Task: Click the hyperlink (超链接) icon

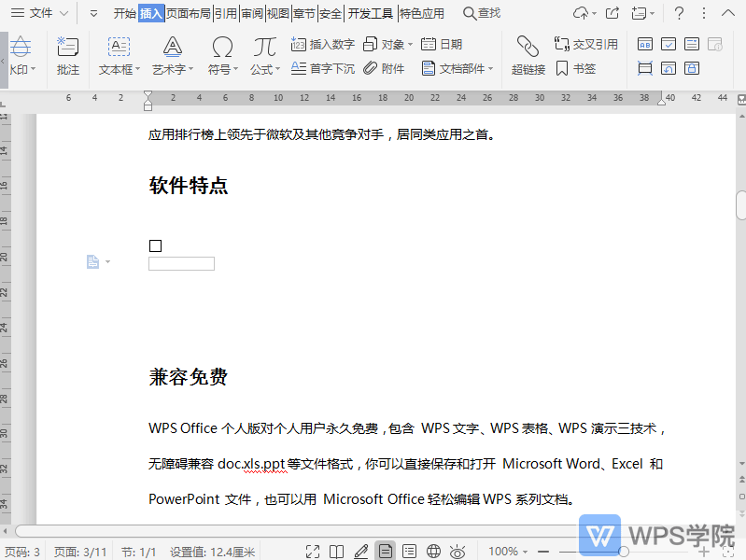Action: [528, 55]
